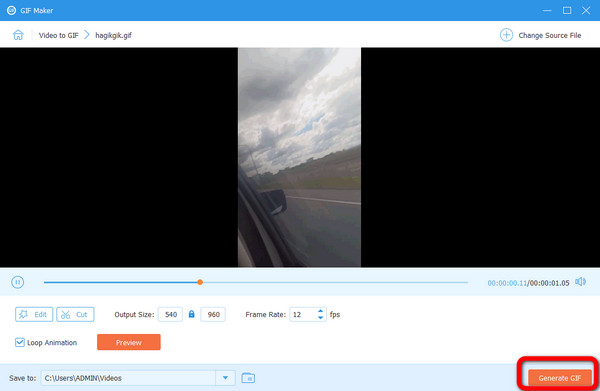Viewport: 600px width, 391px height.
Task: Click the Save to path field
Action: (129, 378)
